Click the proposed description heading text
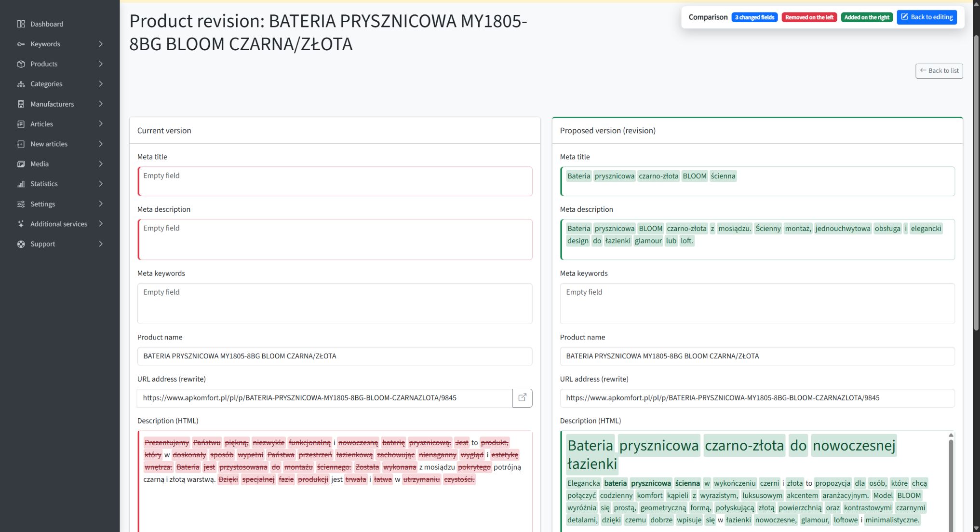 (x=731, y=454)
